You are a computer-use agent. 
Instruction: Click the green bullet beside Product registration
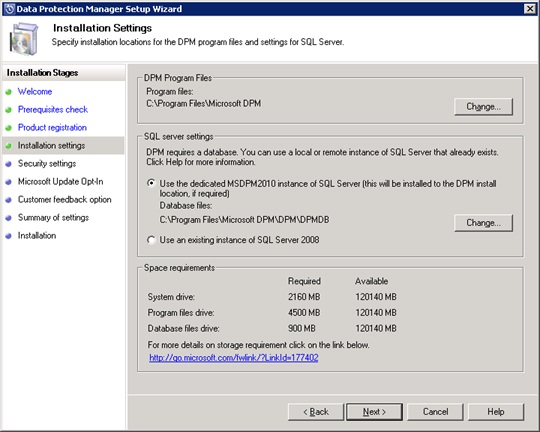[x=9, y=128]
